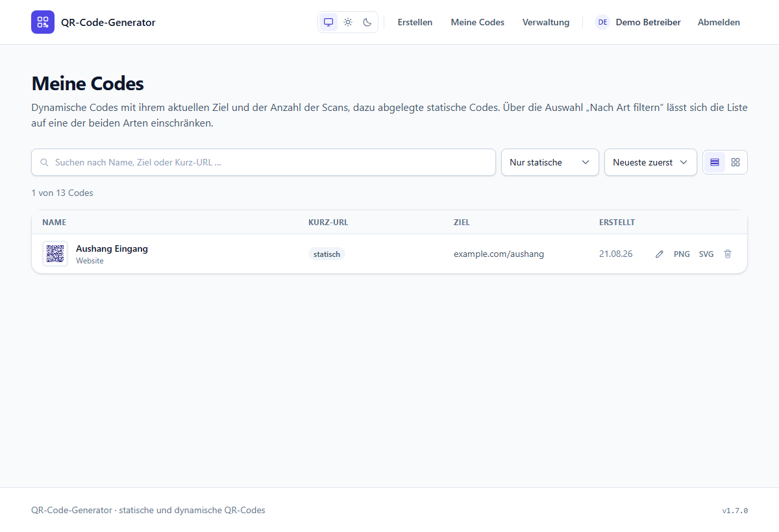Image resolution: width=779 pixels, height=532 pixels.
Task: Focus the code search field
Action: (264, 162)
